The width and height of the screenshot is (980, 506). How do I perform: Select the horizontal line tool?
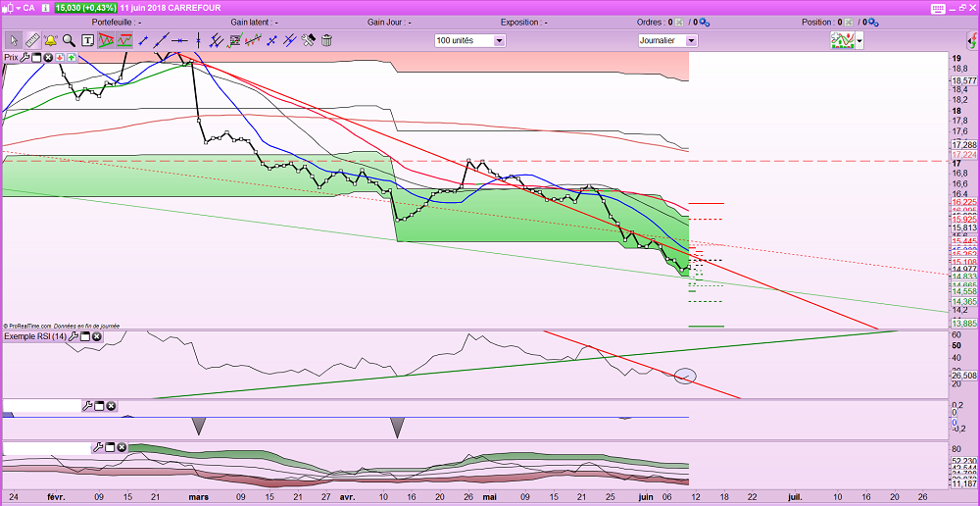tap(180, 40)
